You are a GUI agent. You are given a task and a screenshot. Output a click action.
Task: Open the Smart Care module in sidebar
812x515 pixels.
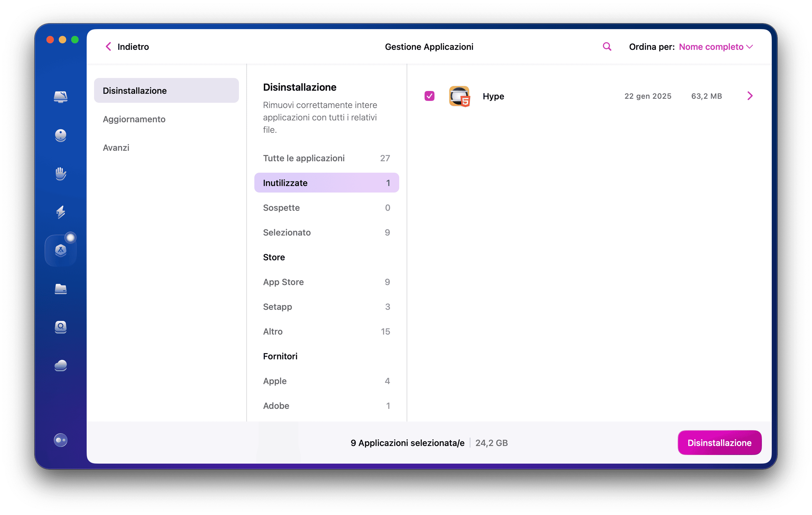61,97
